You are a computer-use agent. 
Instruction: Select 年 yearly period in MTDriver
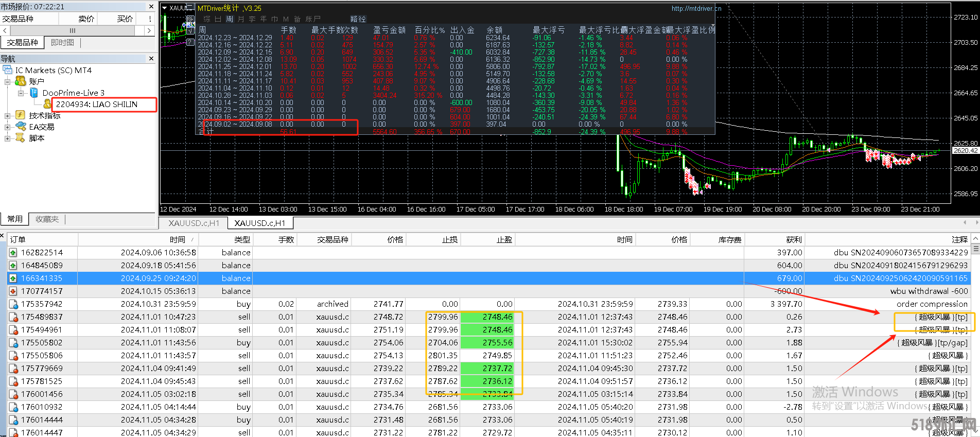264,19
